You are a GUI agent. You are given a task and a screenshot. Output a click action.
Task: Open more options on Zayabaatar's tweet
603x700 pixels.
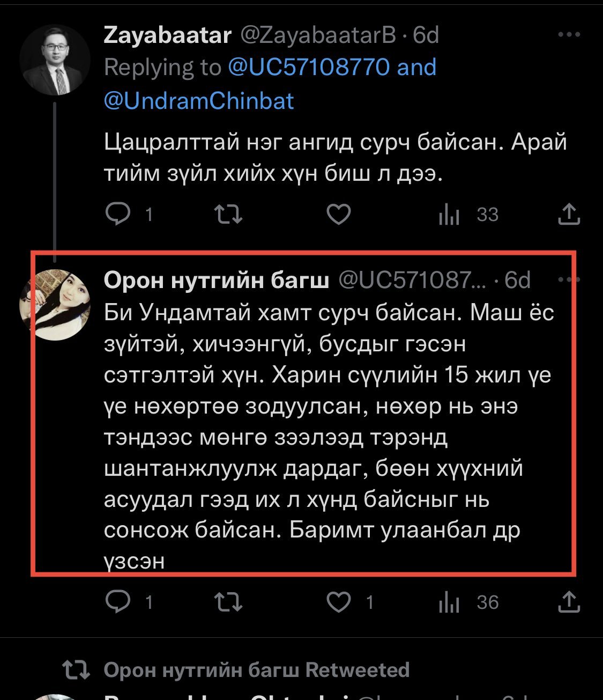[569, 35]
